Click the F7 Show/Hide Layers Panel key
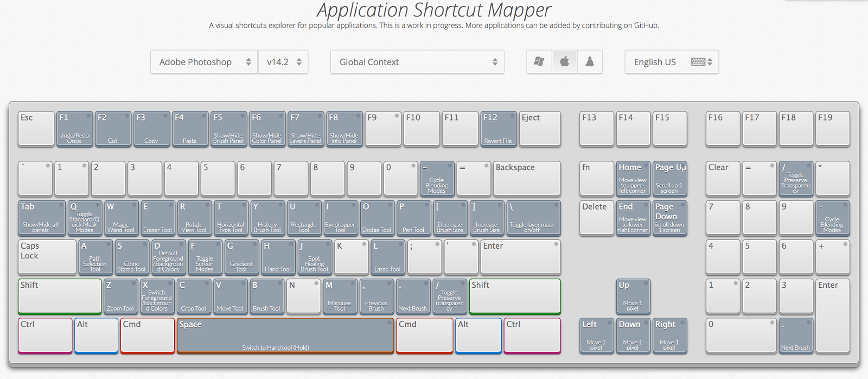Viewport: 868px width, 379px height. click(305, 129)
